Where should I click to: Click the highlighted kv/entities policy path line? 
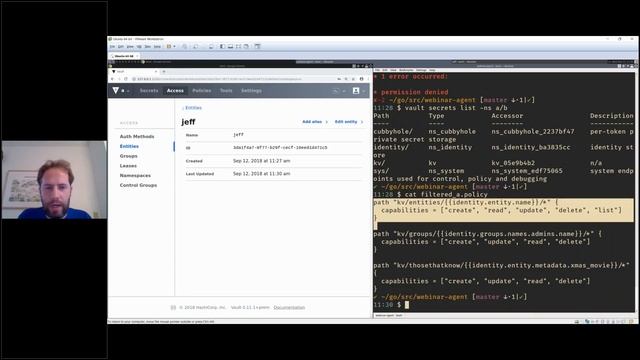point(466,202)
